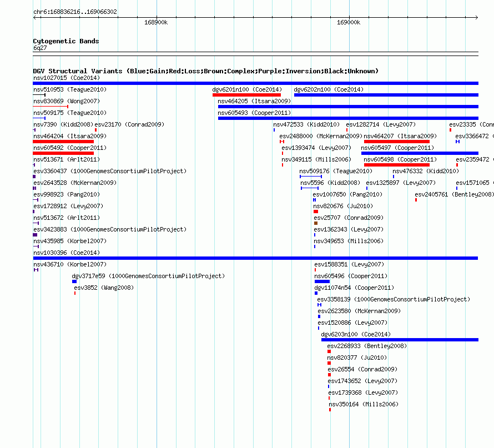494x448 pixels.
Task: Click nsv513671 (Arlt2011) label
Action: (x=67, y=159)
